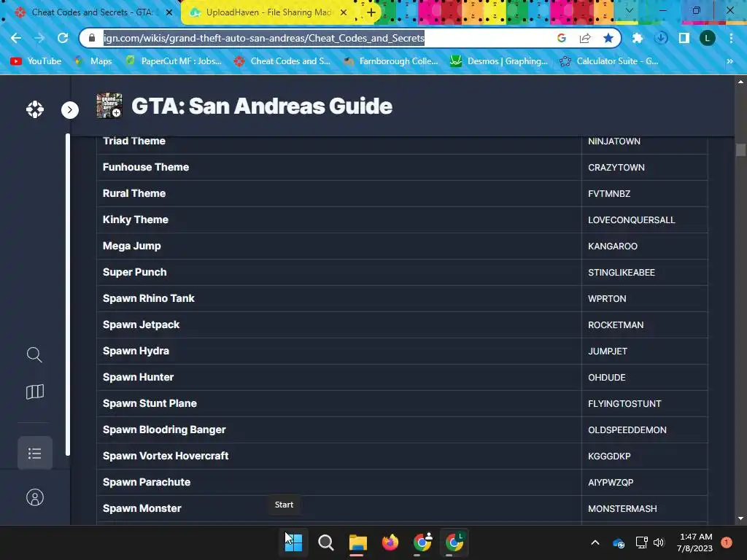Show hidden system tray icons chevron
The height and width of the screenshot is (560, 747).
point(595,542)
